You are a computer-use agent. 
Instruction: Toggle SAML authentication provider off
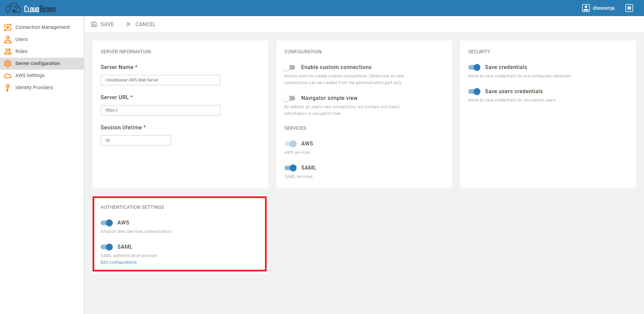pos(106,247)
